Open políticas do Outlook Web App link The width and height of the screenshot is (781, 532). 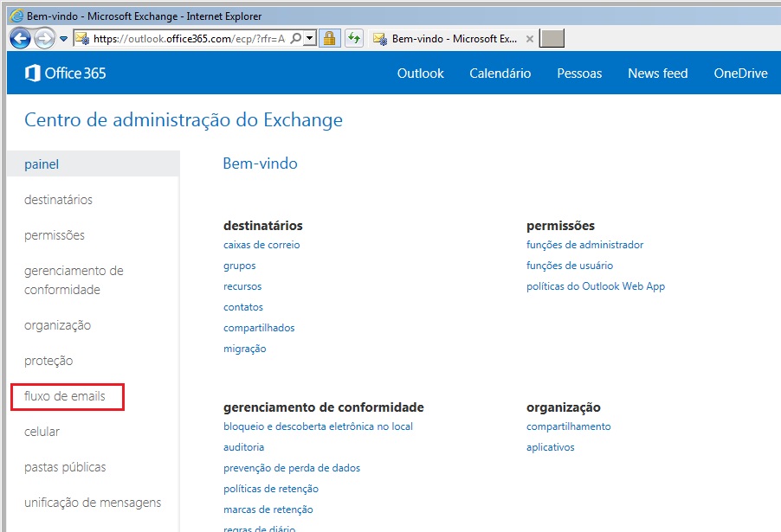(596, 286)
